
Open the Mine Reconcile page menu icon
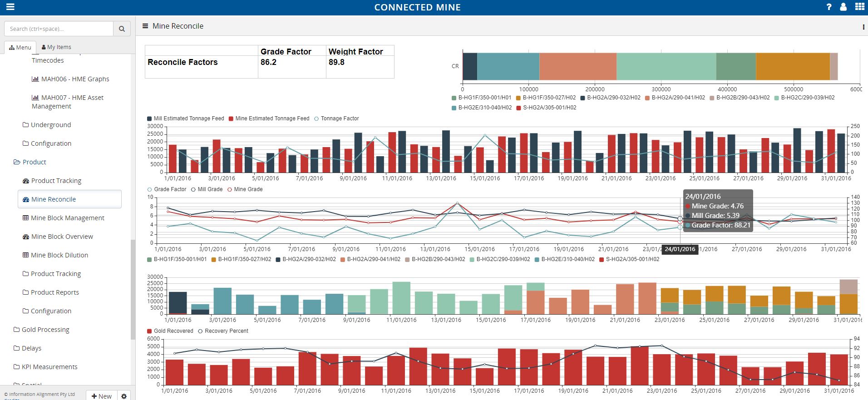(x=145, y=26)
